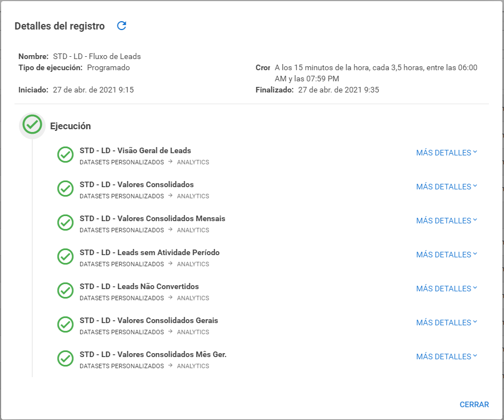504x420 pixels.
Task: Select the Ejecución section heading
Action: click(70, 126)
